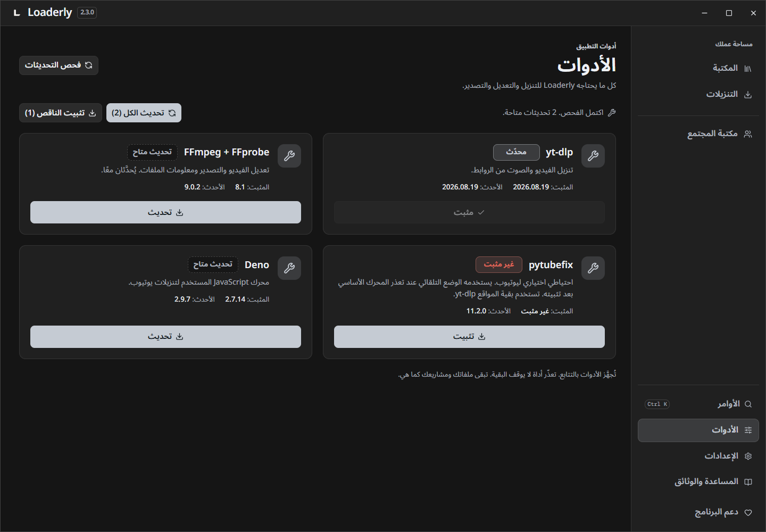Image resolution: width=766 pixels, height=532 pixels.
Task: Click the settings gear icon in sidebar
Action: (x=748, y=456)
